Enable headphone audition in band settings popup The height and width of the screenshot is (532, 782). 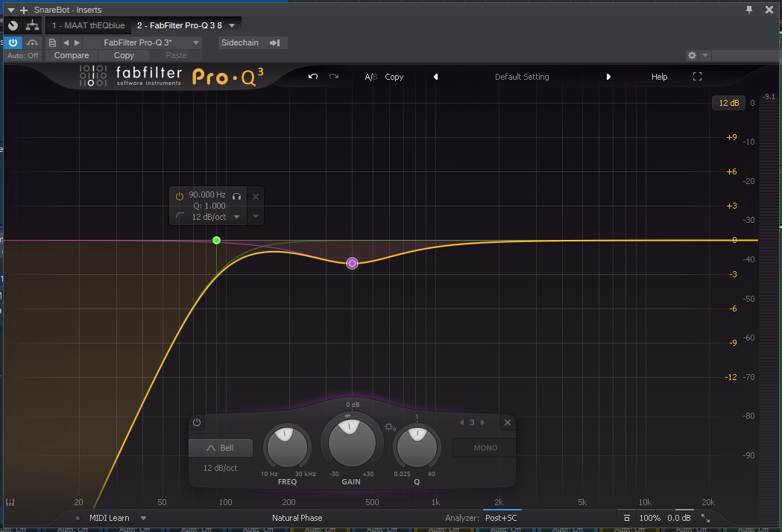pos(236,196)
